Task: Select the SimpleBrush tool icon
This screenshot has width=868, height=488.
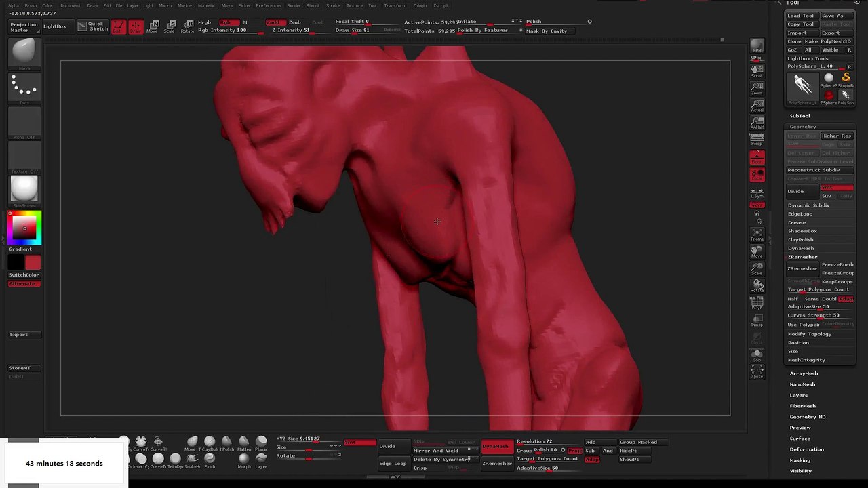Action: [846, 80]
